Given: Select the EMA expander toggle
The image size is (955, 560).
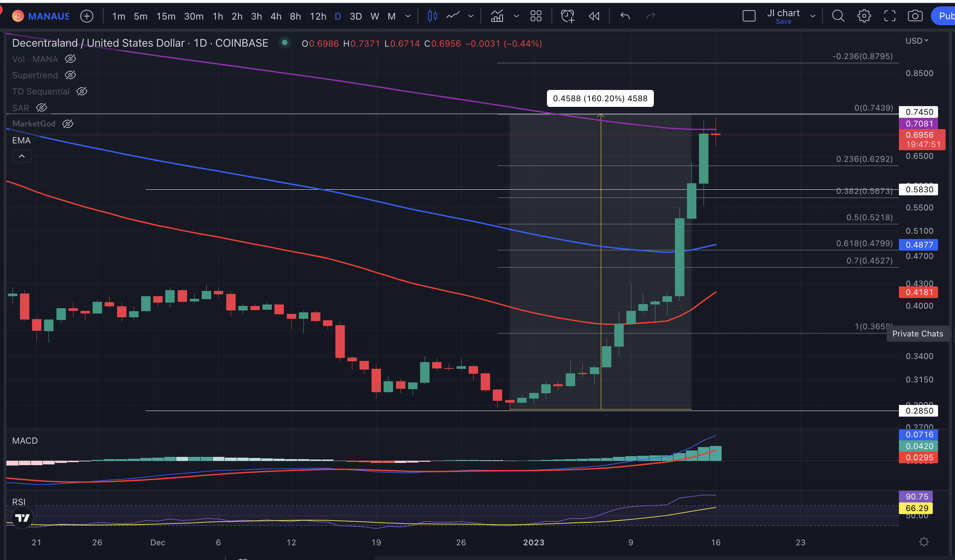Looking at the screenshot, I should tap(21, 155).
